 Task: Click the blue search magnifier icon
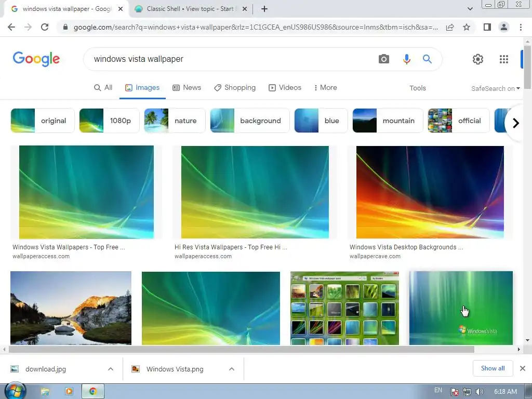[427, 59]
